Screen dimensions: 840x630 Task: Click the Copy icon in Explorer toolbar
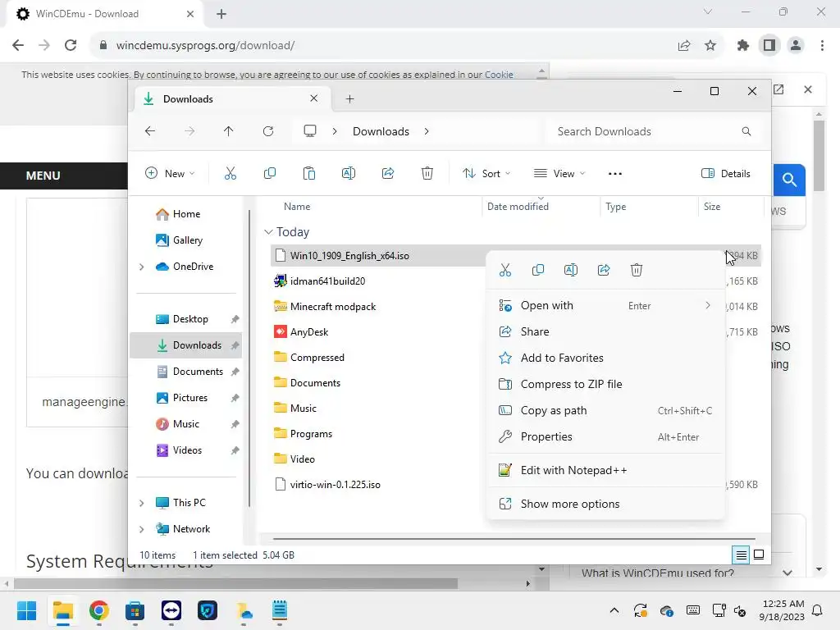(x=269, y=173)
